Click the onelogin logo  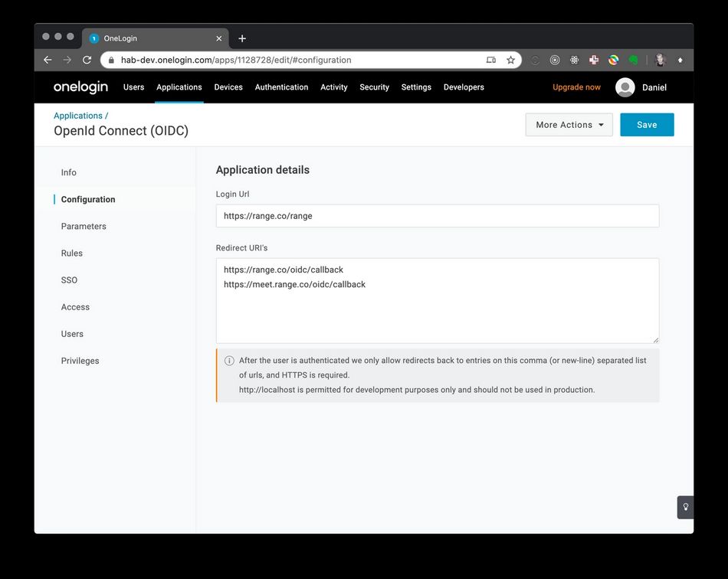(80, 87)
